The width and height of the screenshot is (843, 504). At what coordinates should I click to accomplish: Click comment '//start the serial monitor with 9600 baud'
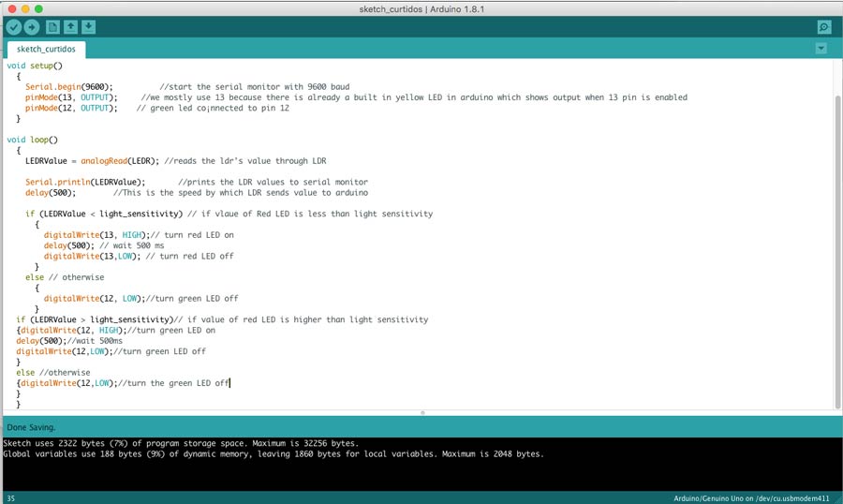coord(254,86)
